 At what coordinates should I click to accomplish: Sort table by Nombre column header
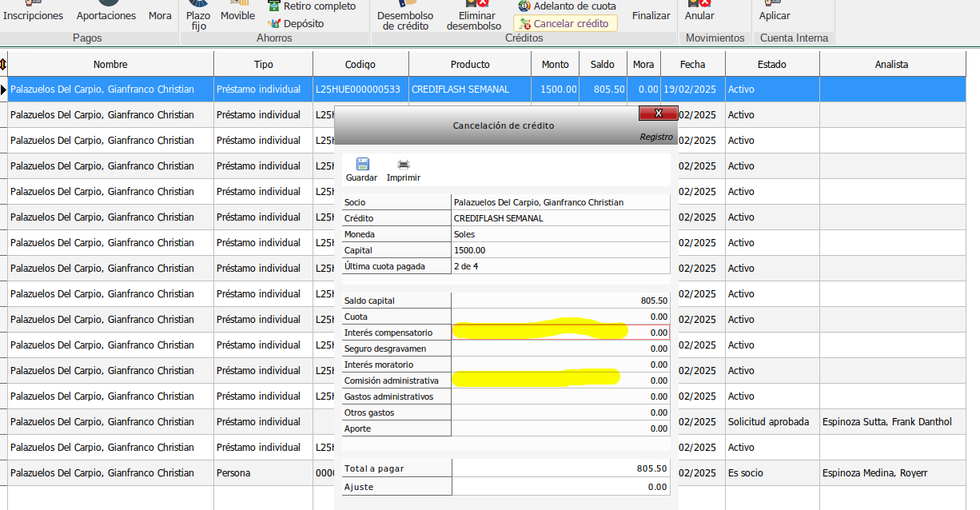click(110, 65)
